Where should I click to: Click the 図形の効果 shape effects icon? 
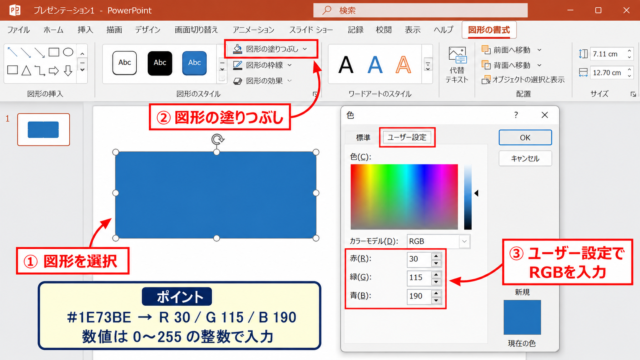(238, 81)
